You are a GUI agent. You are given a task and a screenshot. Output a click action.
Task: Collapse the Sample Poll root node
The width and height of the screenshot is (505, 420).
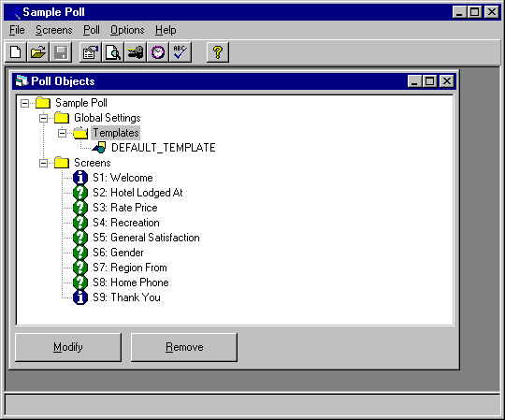pyautogui.click(x=24, y=103)
